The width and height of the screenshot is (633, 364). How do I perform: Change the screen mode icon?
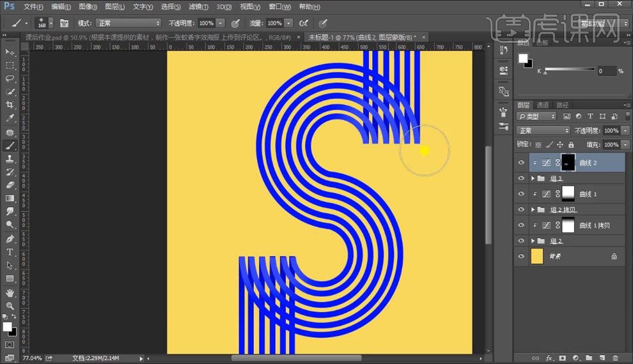click(x=10, y=358)
